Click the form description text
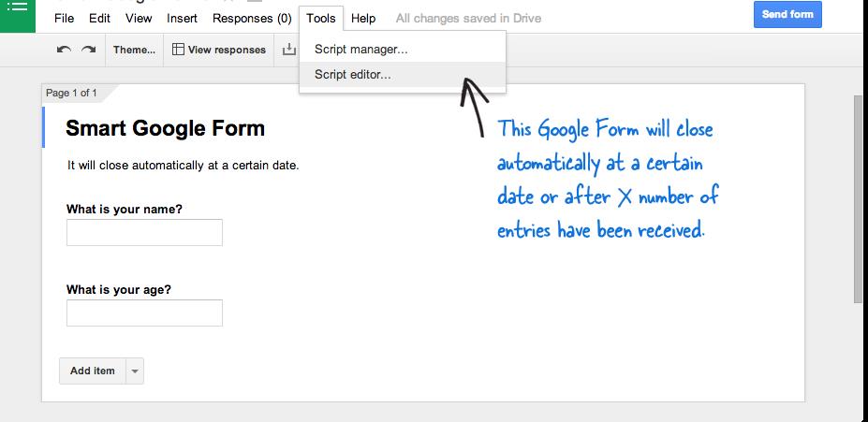The image size is (868, 422). (183, 165)
